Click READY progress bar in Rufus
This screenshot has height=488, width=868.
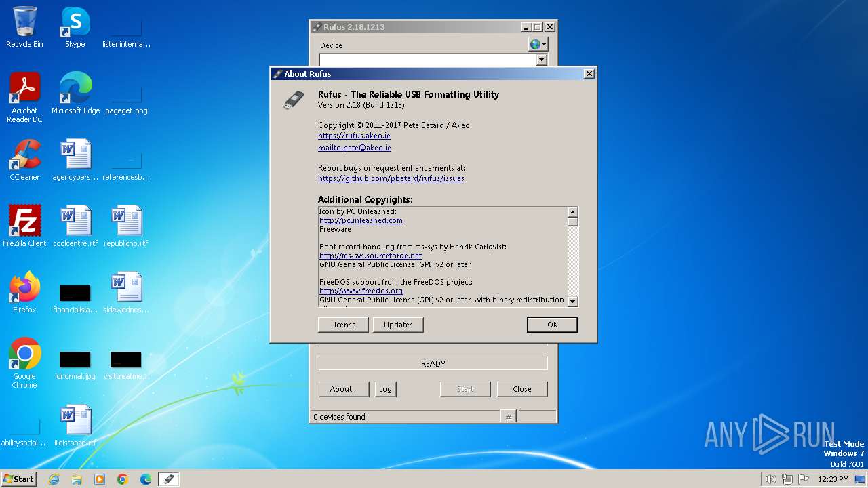pyautogui.click(x=433, y=364)
